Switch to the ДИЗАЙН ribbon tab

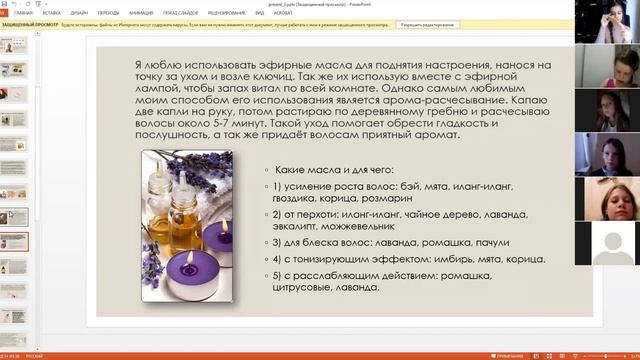(79, 13)
